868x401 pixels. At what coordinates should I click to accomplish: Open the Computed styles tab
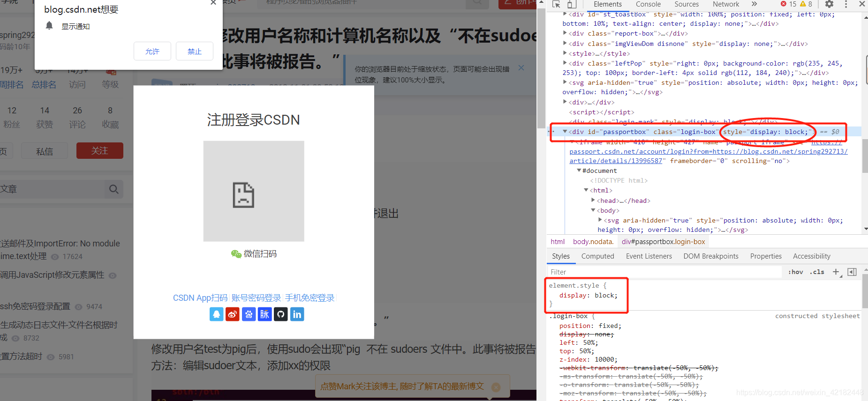pyautogui.click(x=597, y=256)
